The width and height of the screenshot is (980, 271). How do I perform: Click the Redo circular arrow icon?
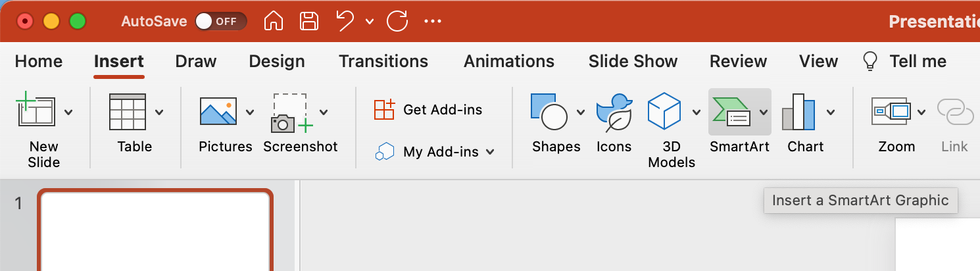click(397, 21)
